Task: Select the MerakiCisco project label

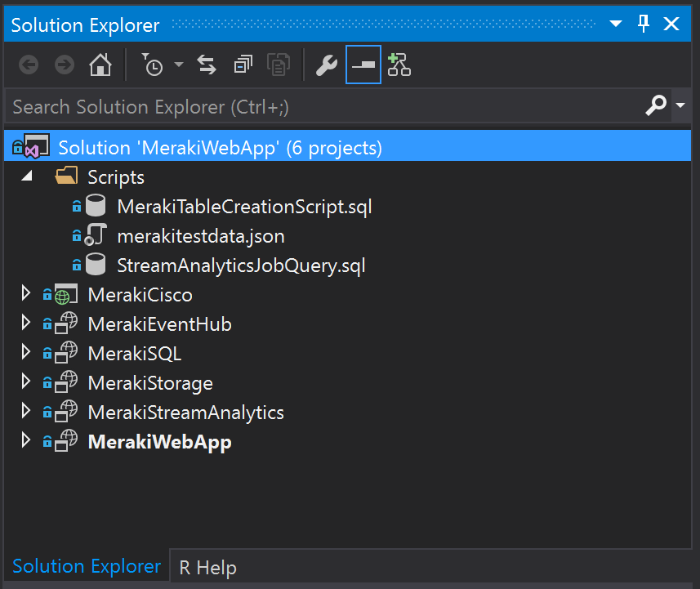Action: click(x=140, y=295)
